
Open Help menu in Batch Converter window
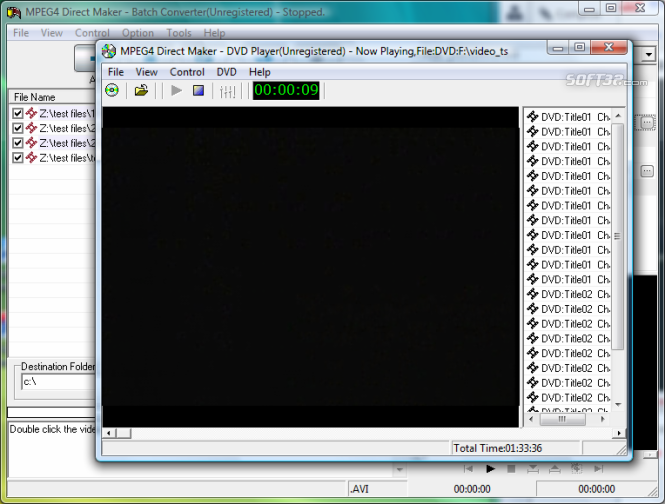pyautogui.click(x=214, y=33)
